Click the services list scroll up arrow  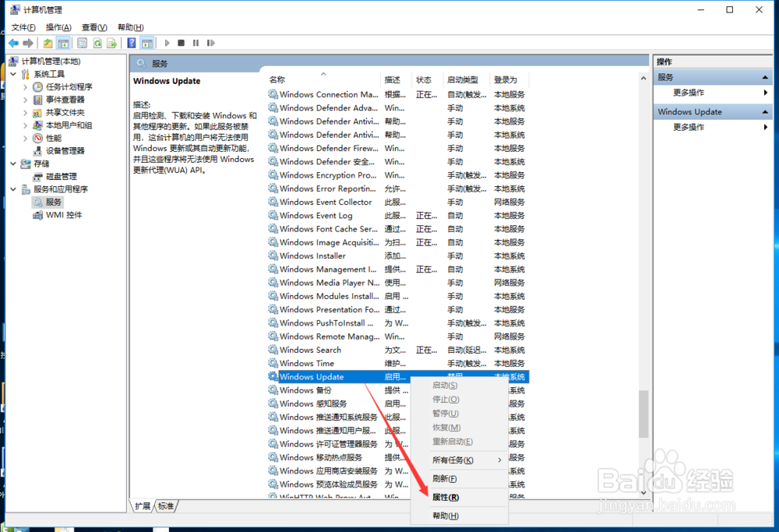643,79
